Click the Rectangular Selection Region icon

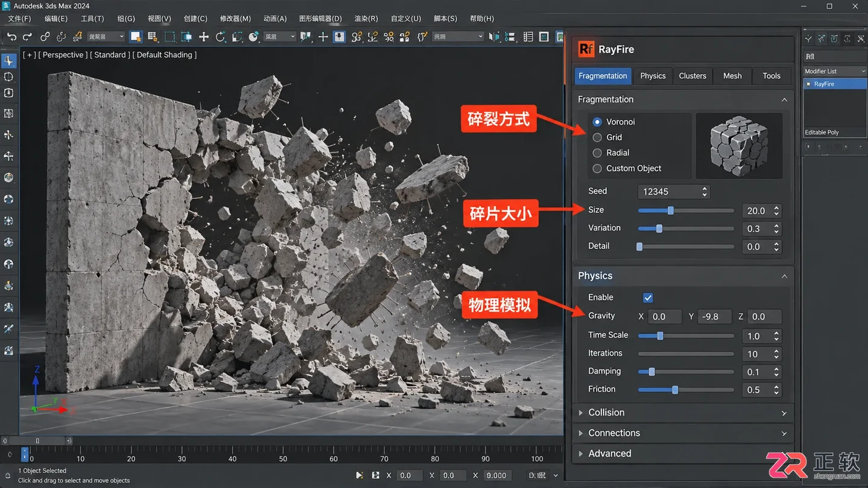pyautogui.click(x=170, y=37)
